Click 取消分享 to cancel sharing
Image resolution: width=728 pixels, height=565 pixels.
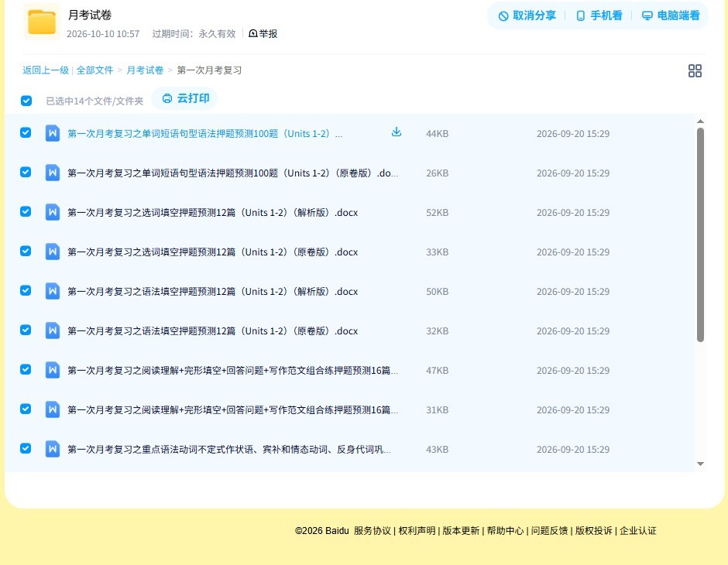527,15
